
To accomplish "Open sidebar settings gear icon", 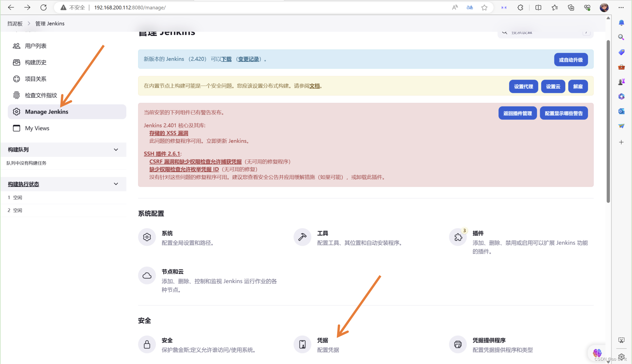I will [621, 357].
